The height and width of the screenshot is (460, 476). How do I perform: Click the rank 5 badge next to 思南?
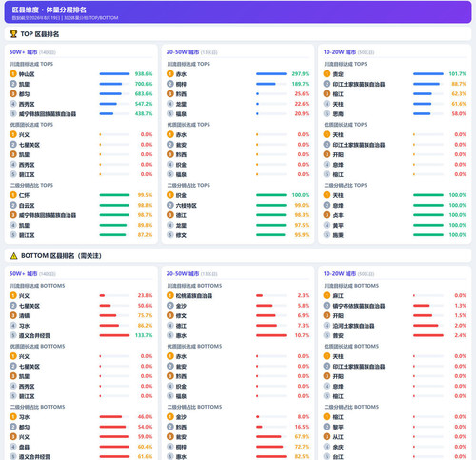[327, 113]
